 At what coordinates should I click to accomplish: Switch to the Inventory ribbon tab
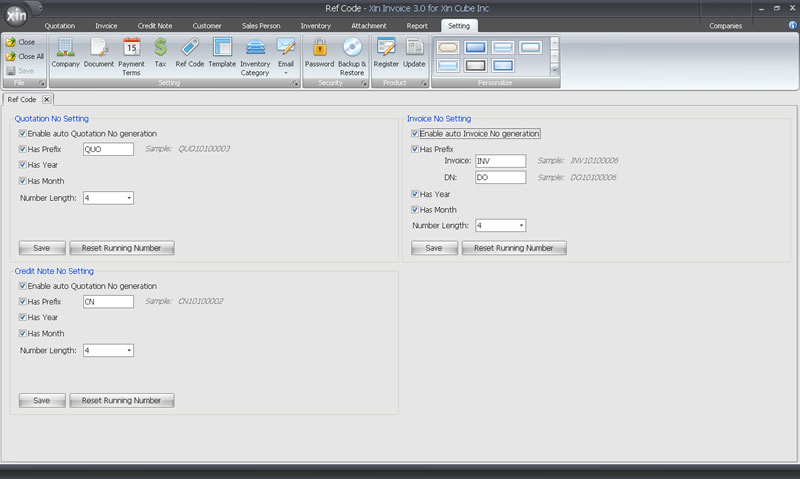[315, 25]
